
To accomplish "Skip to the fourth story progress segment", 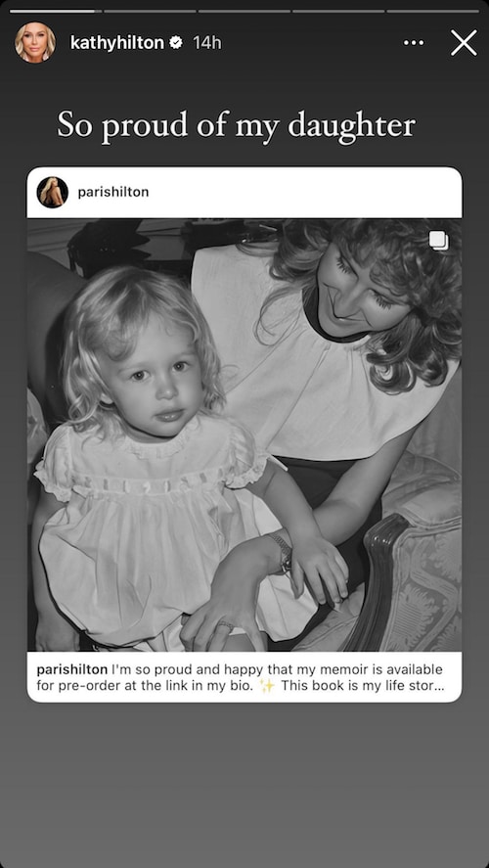I will 338,11.
